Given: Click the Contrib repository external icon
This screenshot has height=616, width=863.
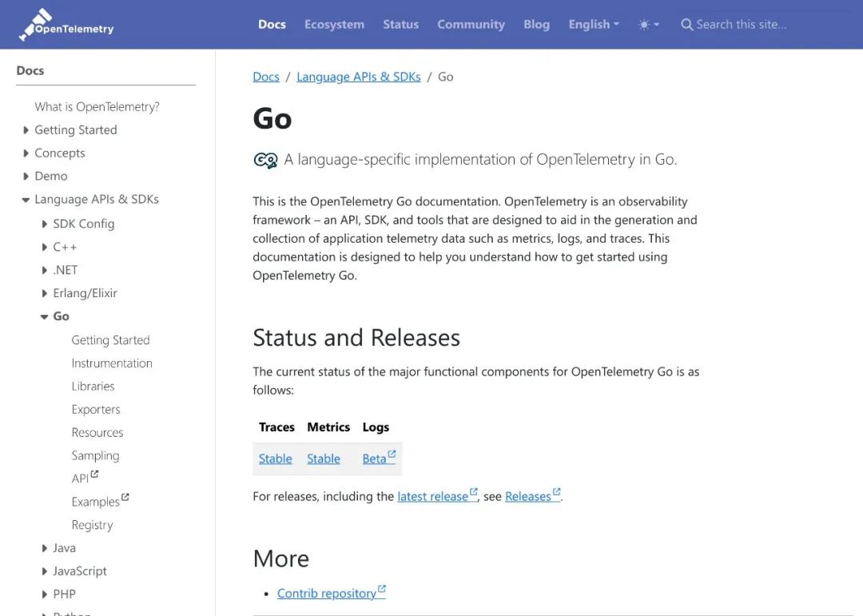Looking at the screenshot, I should (x=382, y=589).
